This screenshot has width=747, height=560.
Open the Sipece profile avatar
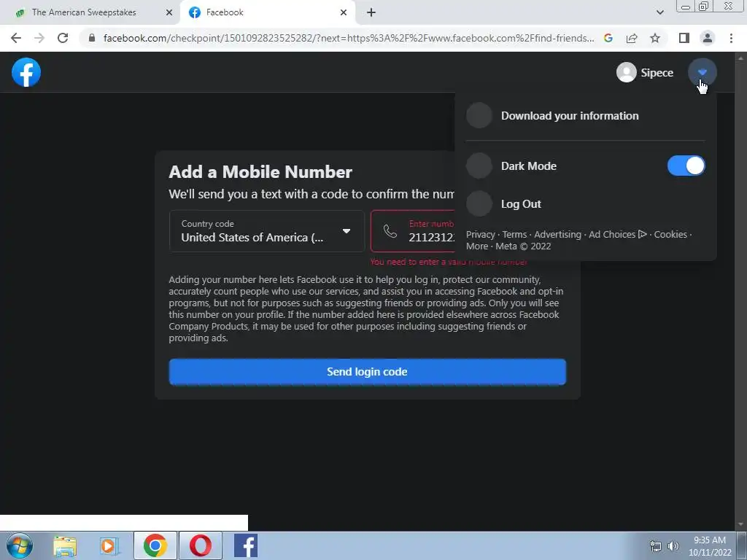point(626,72)
